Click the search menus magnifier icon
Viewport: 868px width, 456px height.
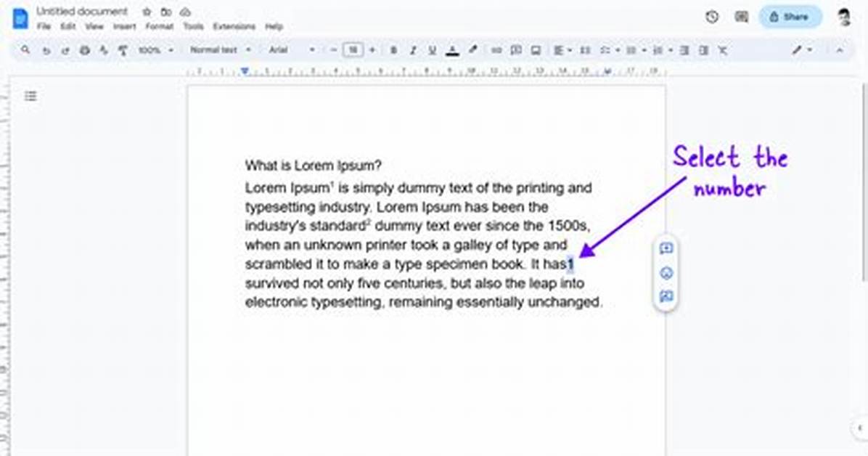pyautogui.click(x=25, y=50)
